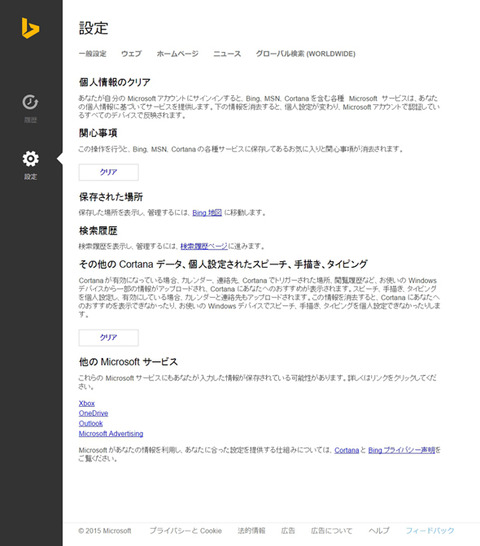Open the history (履歴) clock icon
The height and width of the screenshot is (546, 480).
(30, 102)
